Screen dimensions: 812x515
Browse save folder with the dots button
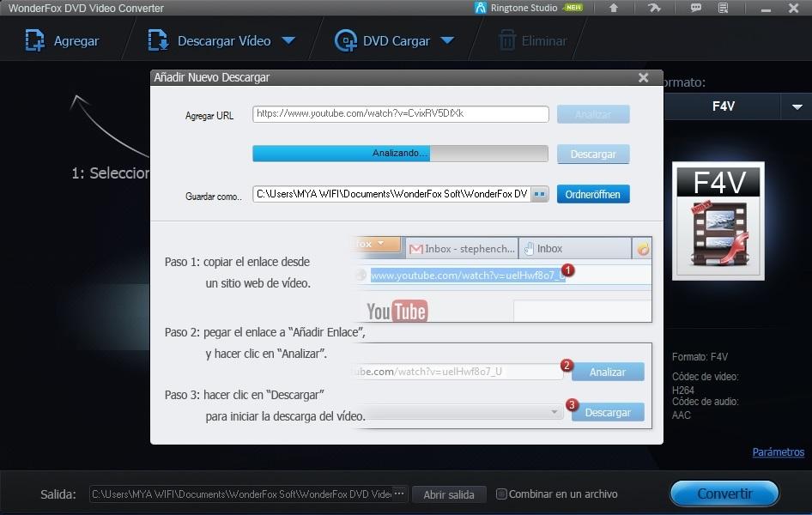(x=539, y=195)
